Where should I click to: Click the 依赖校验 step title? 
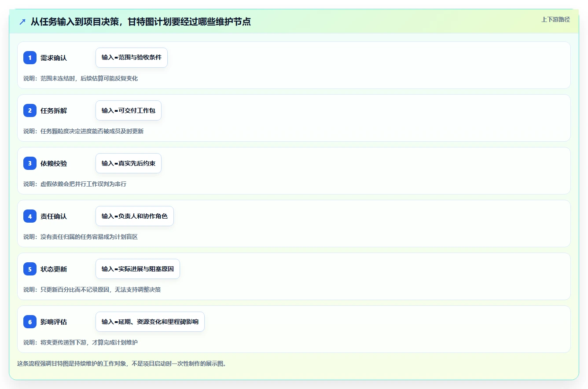[x=54, y=163]
